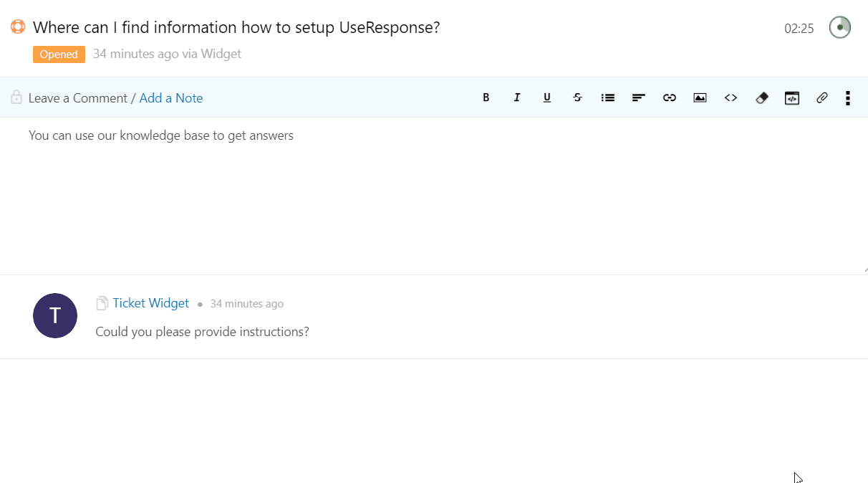The image size is (868, 483).
Task: Open more editor options (three dots)
Action: click(x=848, y=97)
